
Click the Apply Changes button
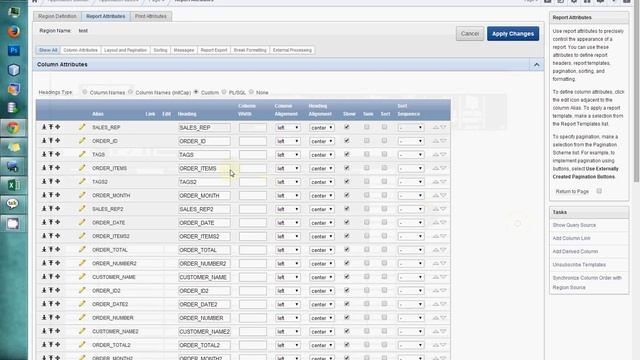coord(513,34)
